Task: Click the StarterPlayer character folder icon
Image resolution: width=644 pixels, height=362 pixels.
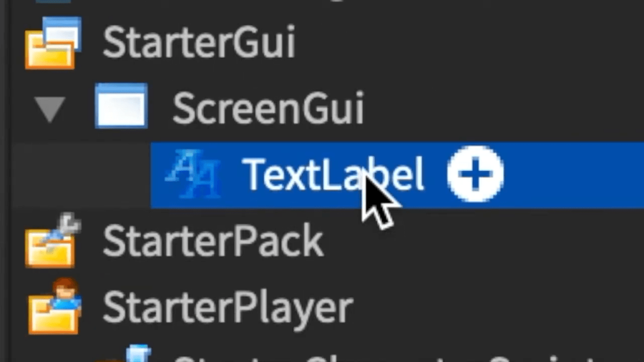Action: click(54, 306)
